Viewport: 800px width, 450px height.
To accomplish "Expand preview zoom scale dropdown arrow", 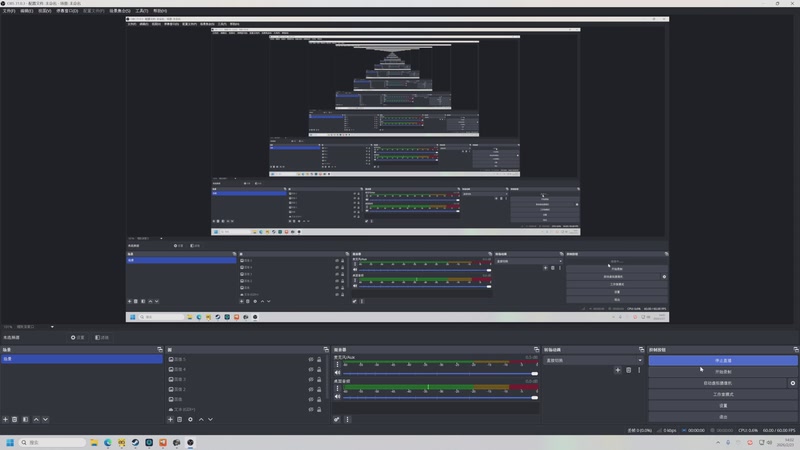I will [52, 327].
